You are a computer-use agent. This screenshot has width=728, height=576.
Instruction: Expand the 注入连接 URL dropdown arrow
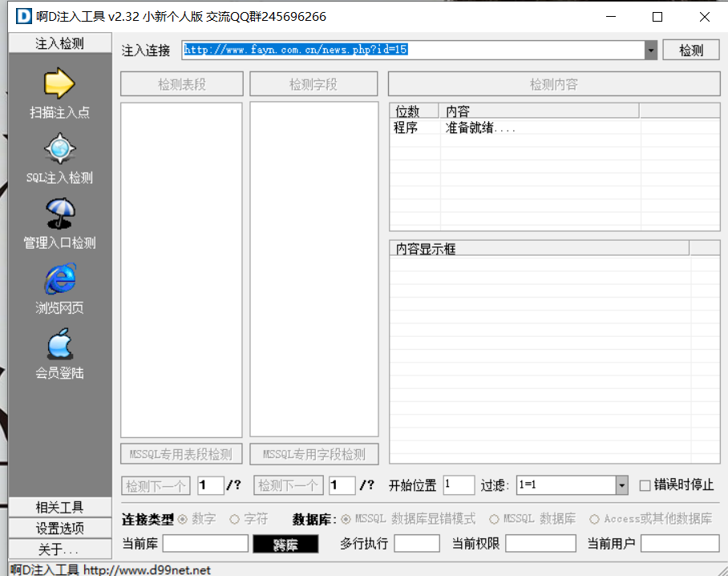[x=651, y=51]
